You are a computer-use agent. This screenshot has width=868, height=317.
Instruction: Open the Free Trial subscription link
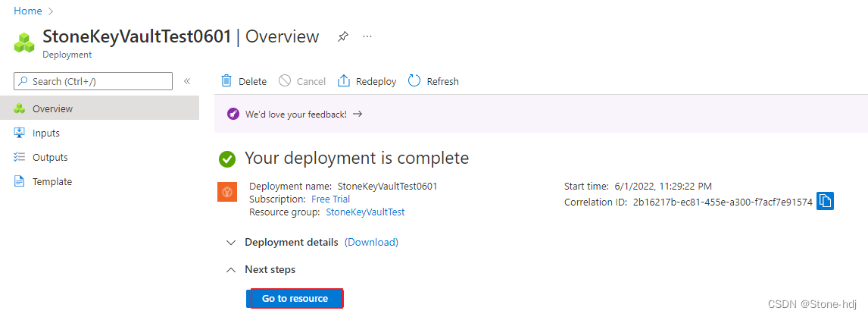tap(330, 199)
